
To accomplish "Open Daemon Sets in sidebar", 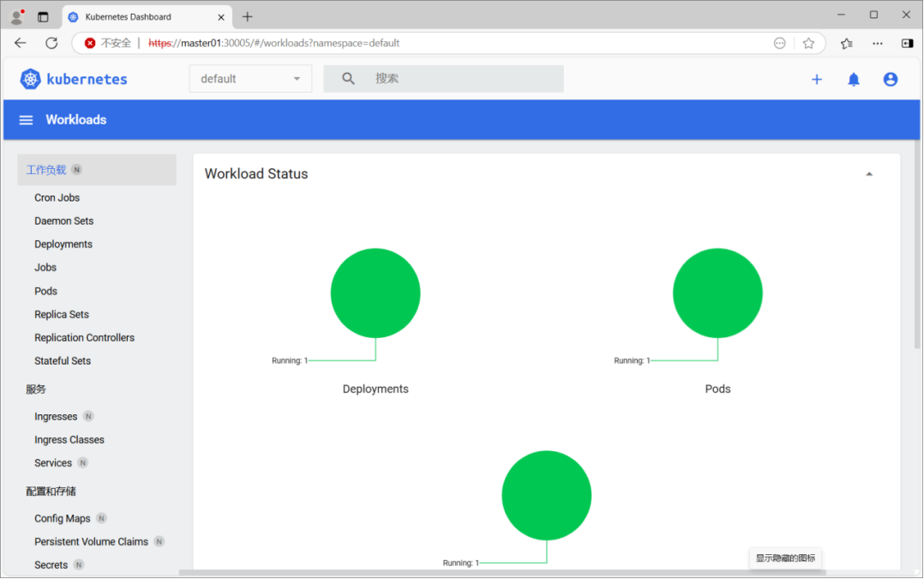I will point(63,221).
